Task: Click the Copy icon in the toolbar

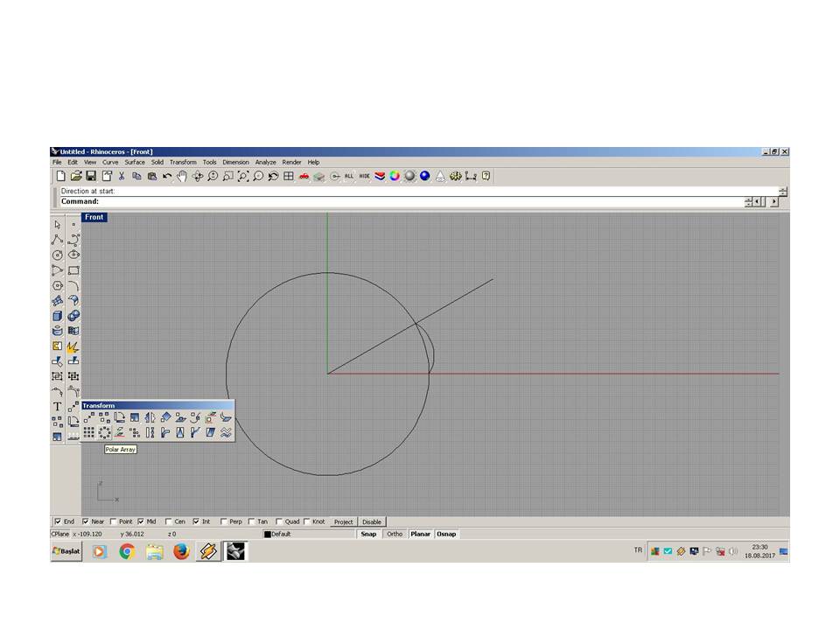Action: pos(136,176)
